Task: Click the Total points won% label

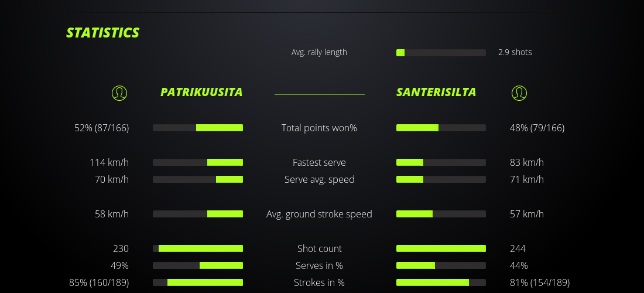Action: pos(319,128)
